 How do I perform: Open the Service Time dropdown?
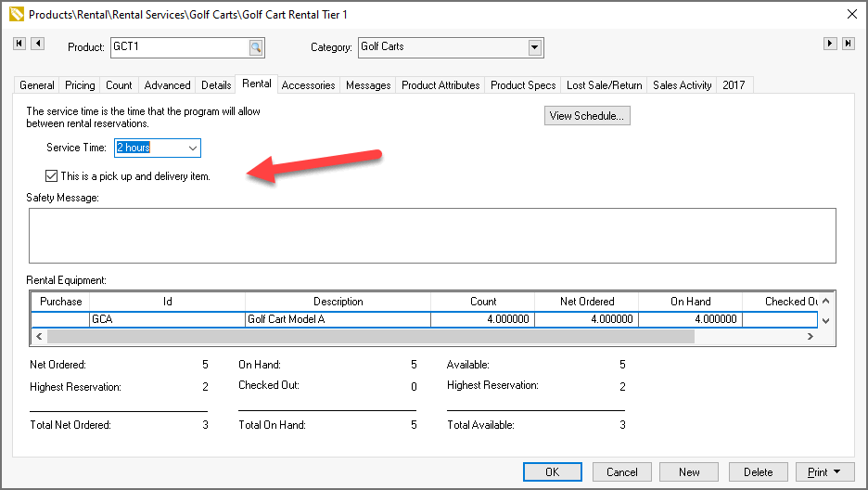[x=192, y=148]
